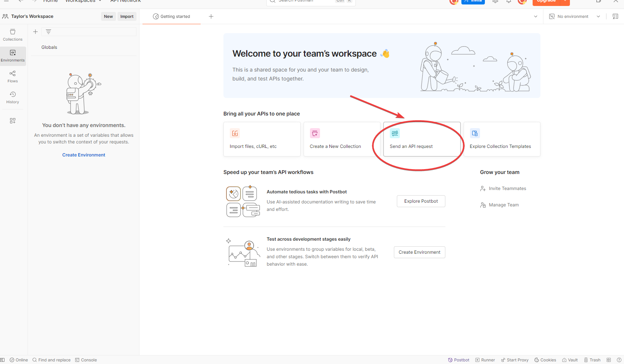Open the Workspaces dropdown menu

pos(84,1)
